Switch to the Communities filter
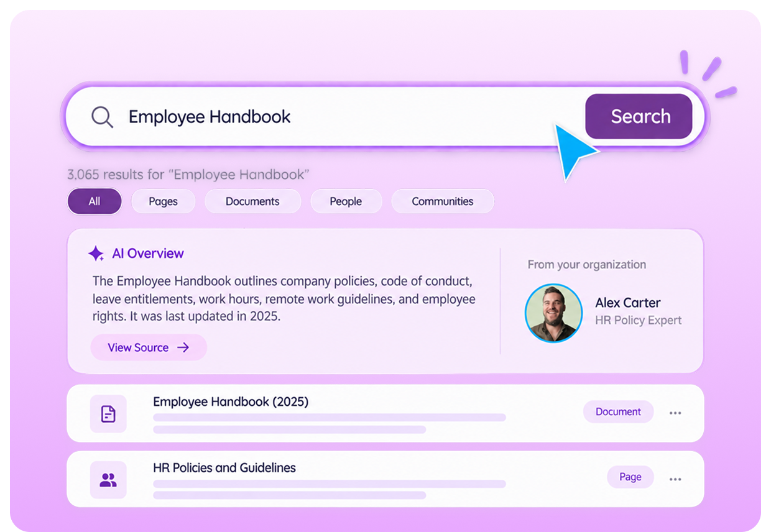This screenshot has height=532, width=771. 442,201
